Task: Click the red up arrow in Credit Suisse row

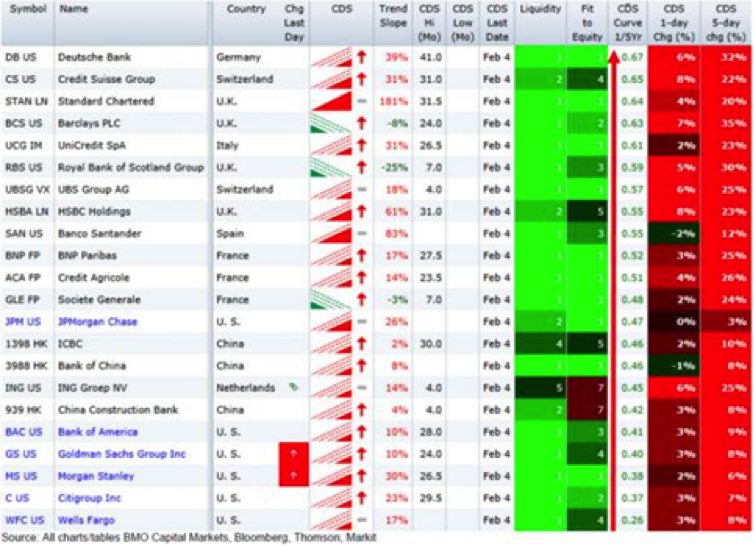Action: [x=362, y=79]
